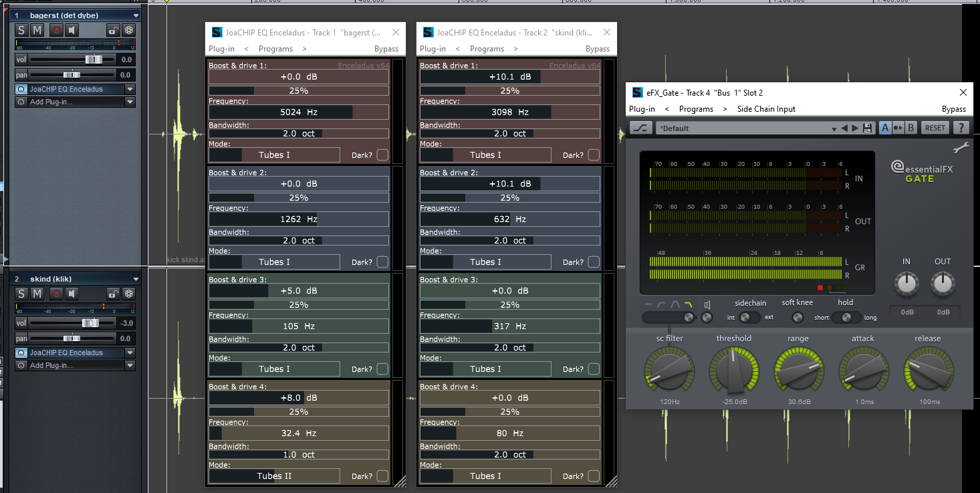Toggle the hold short/long switch
980x493 pixels.
click(846, 317)
